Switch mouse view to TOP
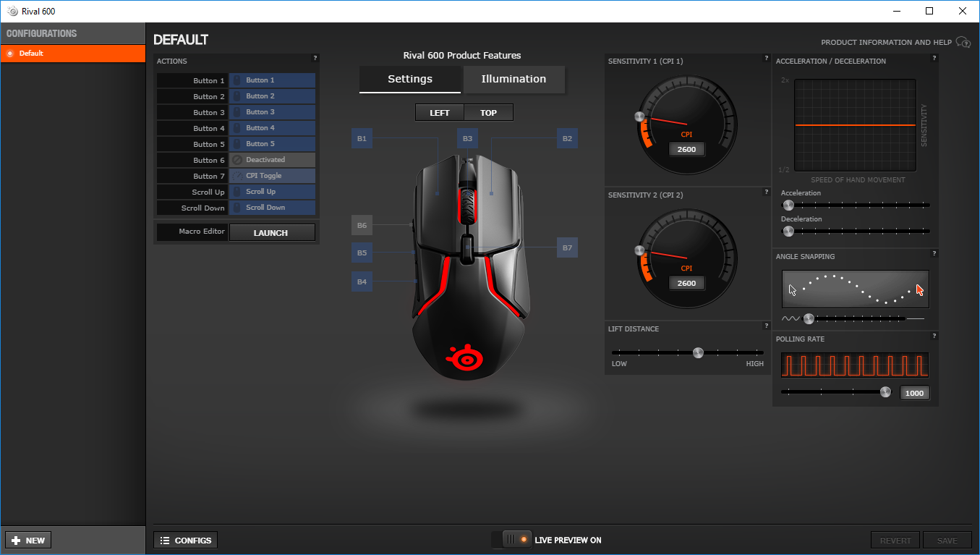The height and width of the screenshot is (555, 980). [x=488, y=112]
